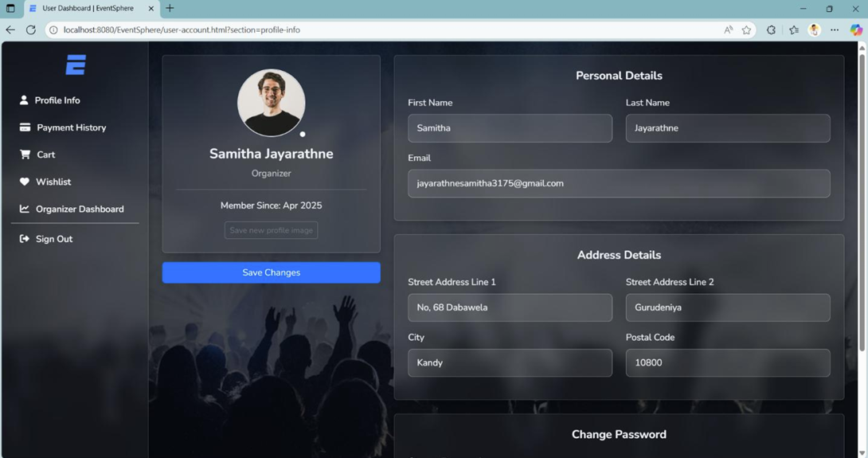Close the User Dashboard tab

pos(151,9)
